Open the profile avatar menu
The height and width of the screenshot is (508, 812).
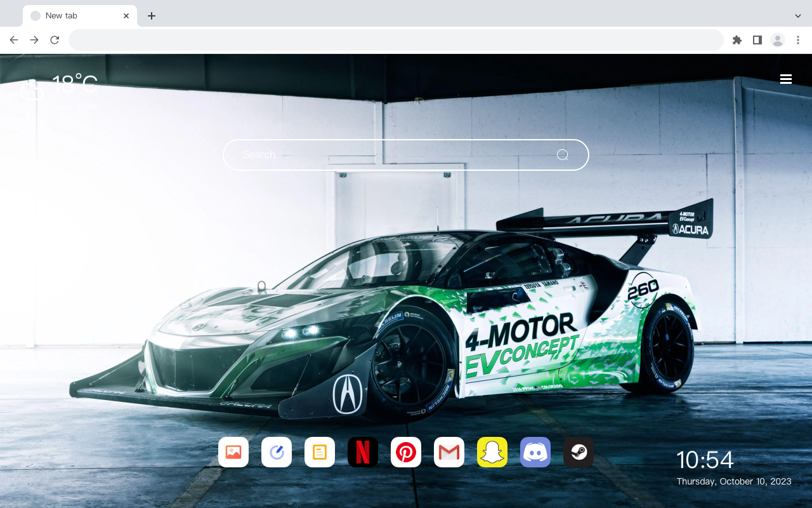(778, 40)
